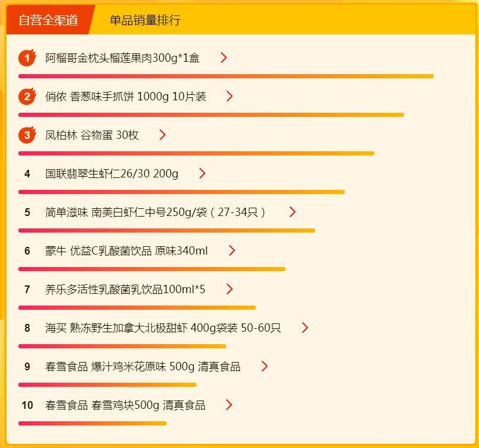Click the flame badge for rank 3
Screen dimensions: 479x448
click(x=27, y=135)
